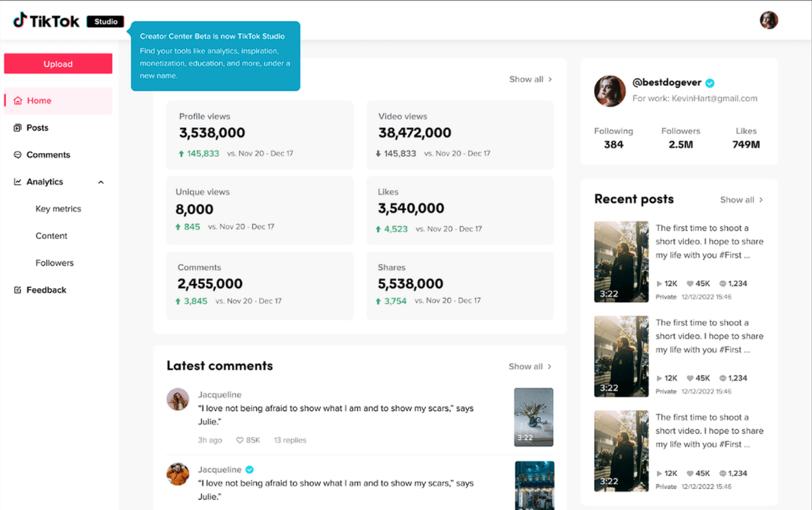Open the Comments 2,455,000 metric card

260,286
